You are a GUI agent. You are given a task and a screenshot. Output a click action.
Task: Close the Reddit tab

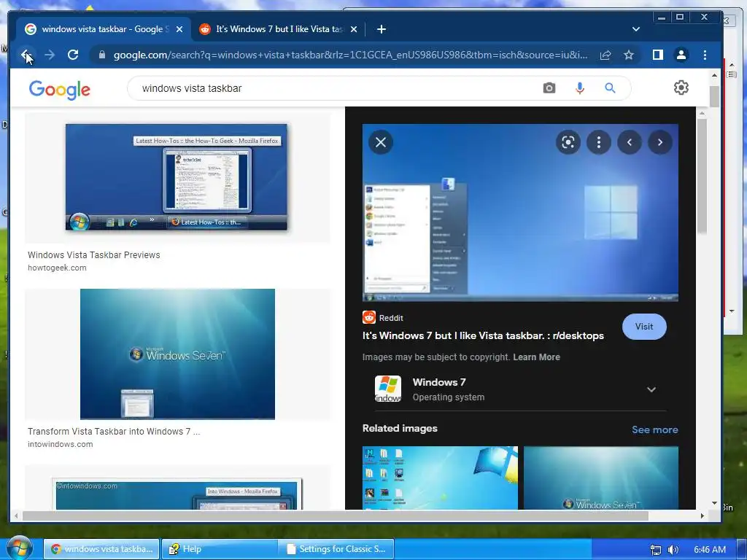click(x=354, y=29)
